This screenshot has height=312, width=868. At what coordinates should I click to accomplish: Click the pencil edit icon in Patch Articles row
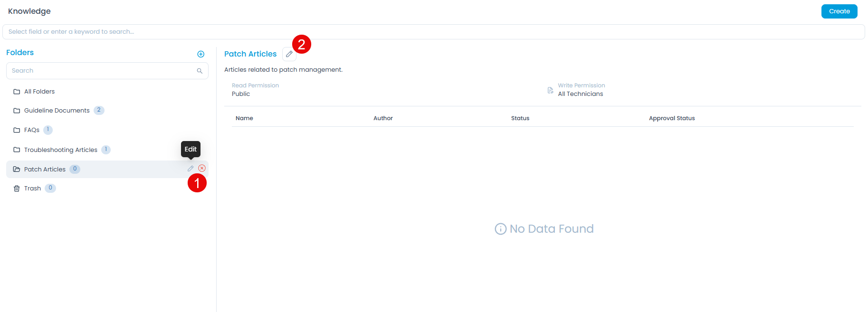191,169
